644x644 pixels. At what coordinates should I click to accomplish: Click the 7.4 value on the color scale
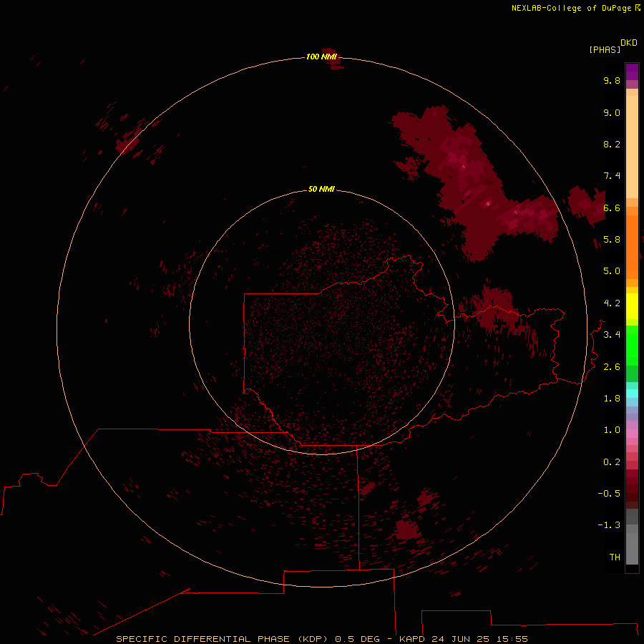[612, 176]
